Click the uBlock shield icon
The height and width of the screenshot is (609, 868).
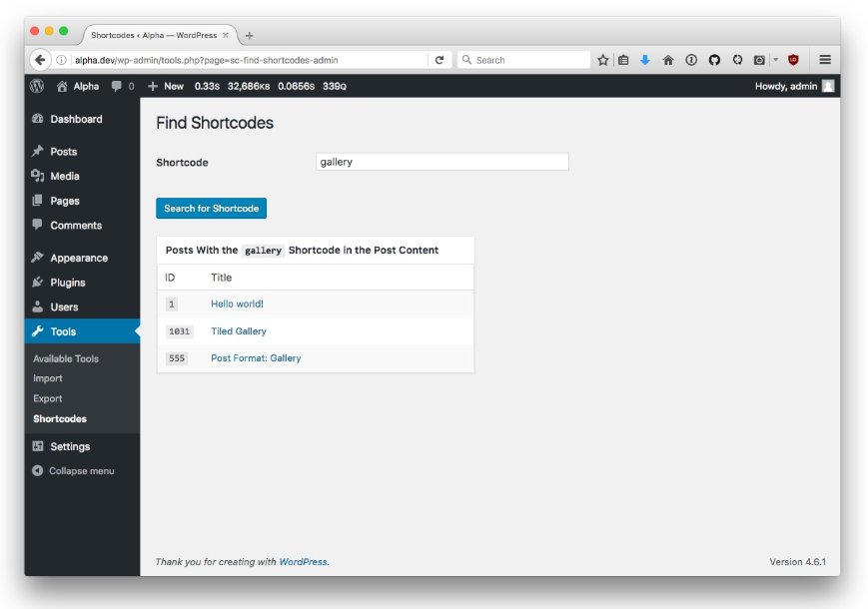click(x=793, y=60)
